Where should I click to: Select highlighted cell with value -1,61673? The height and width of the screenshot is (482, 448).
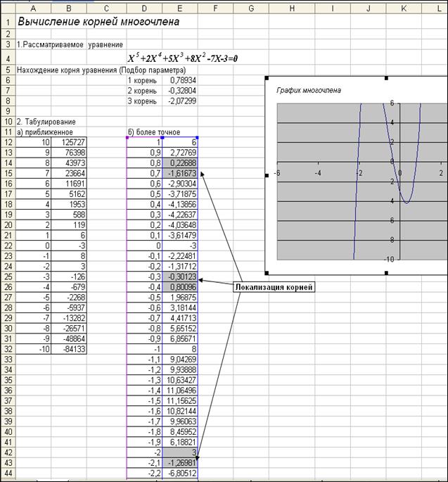180,173
